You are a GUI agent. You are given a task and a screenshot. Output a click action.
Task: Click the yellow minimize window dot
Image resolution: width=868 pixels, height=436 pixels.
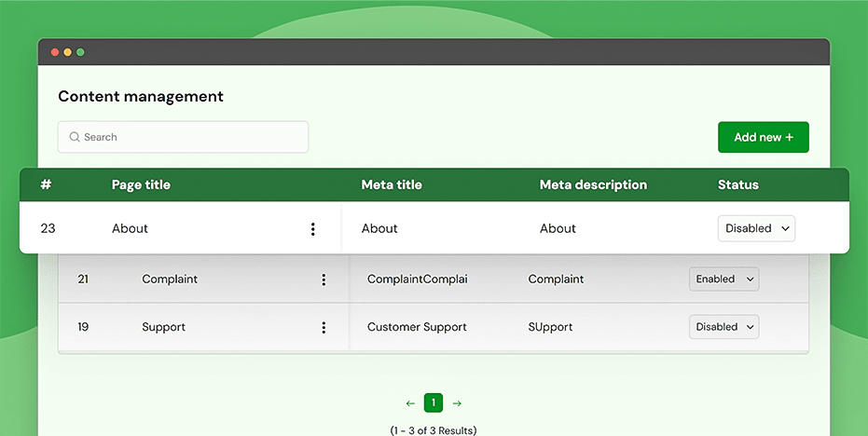coord(67,52)
